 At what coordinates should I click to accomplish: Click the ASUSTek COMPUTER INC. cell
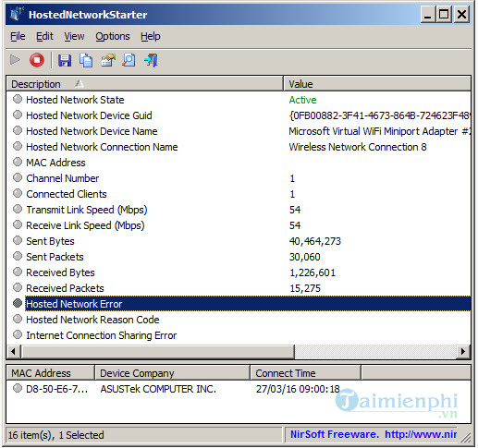point(158,389)
